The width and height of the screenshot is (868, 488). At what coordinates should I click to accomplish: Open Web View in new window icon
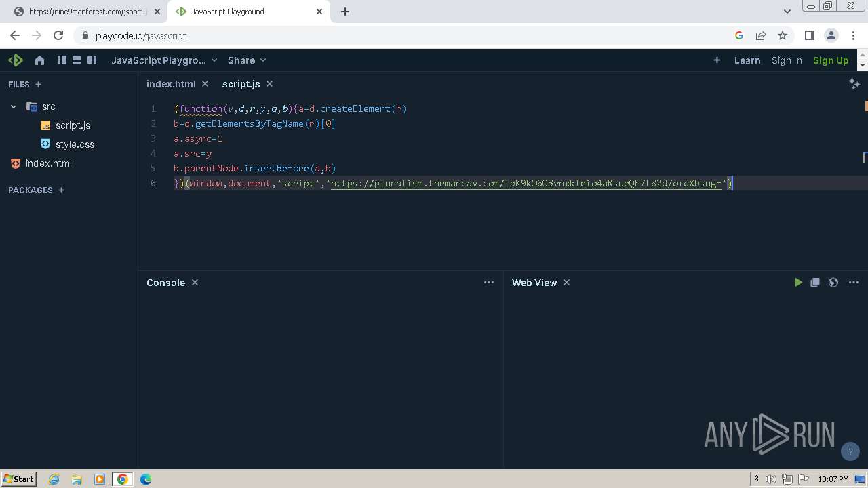click(x=815, y=283)
